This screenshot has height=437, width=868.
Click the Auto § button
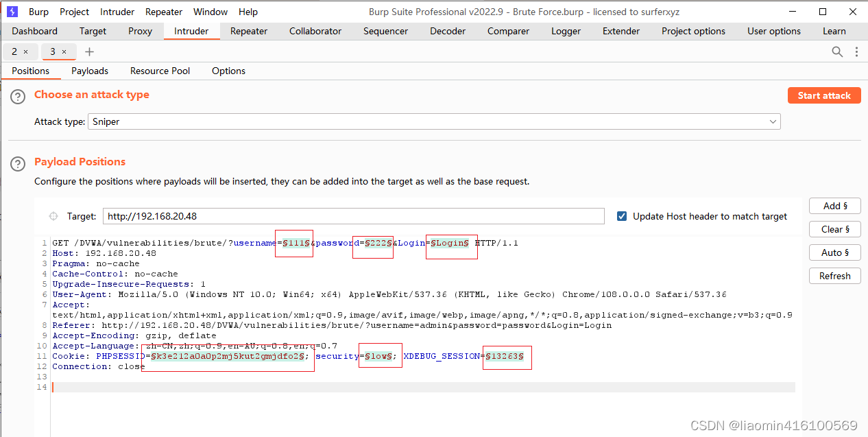click(x=834, y=252)
